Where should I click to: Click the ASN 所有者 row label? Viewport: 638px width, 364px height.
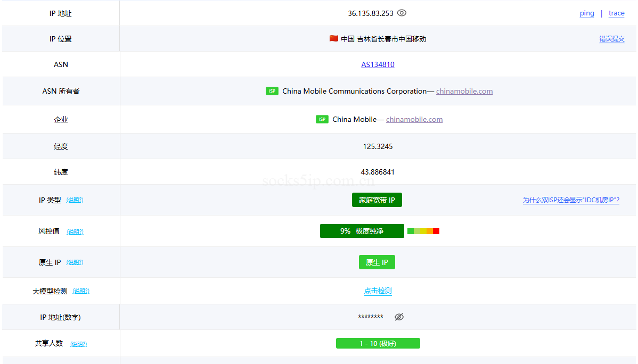coord(61,91)
